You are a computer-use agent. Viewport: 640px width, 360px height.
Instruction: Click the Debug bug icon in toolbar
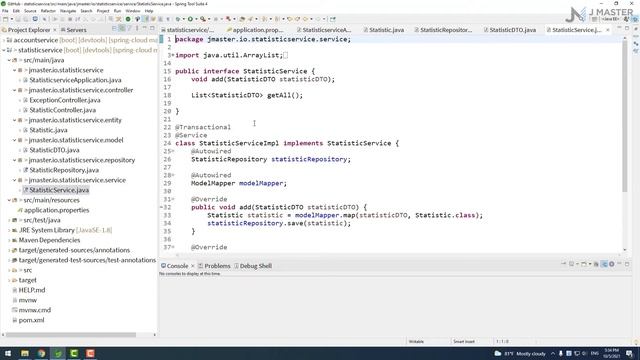pyautogui.click(x=178, y=19)
